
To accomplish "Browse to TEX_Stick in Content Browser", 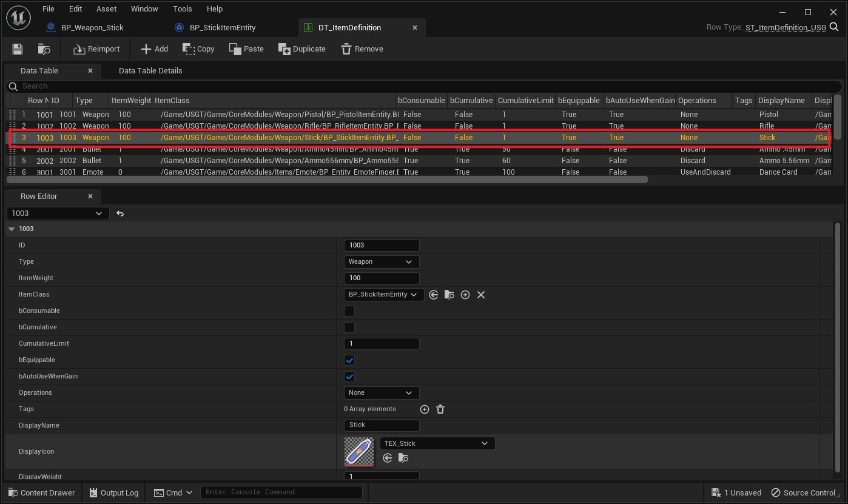I will pos(403,458).
